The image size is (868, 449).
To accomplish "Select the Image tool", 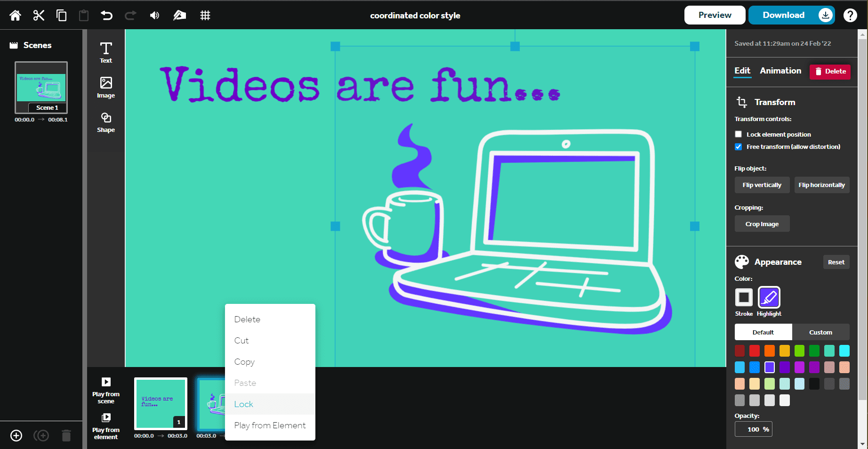I will coord(106,87).
